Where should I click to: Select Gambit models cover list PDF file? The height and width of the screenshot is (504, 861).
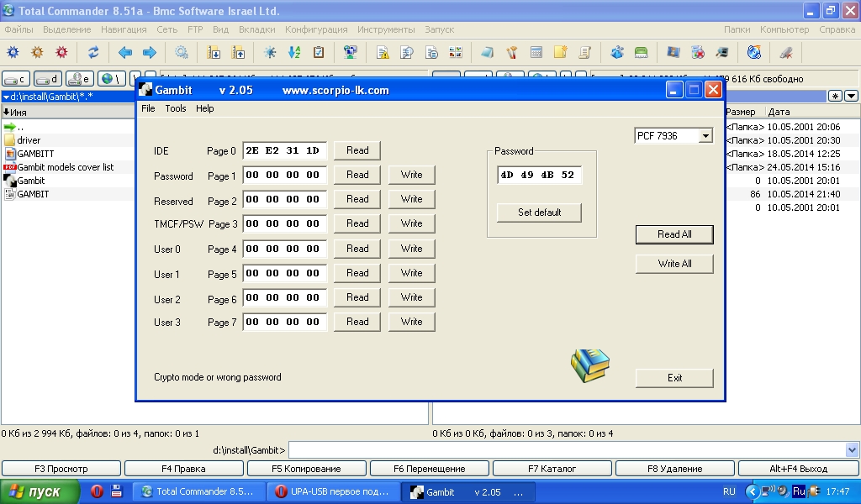(x=66, y=167)
